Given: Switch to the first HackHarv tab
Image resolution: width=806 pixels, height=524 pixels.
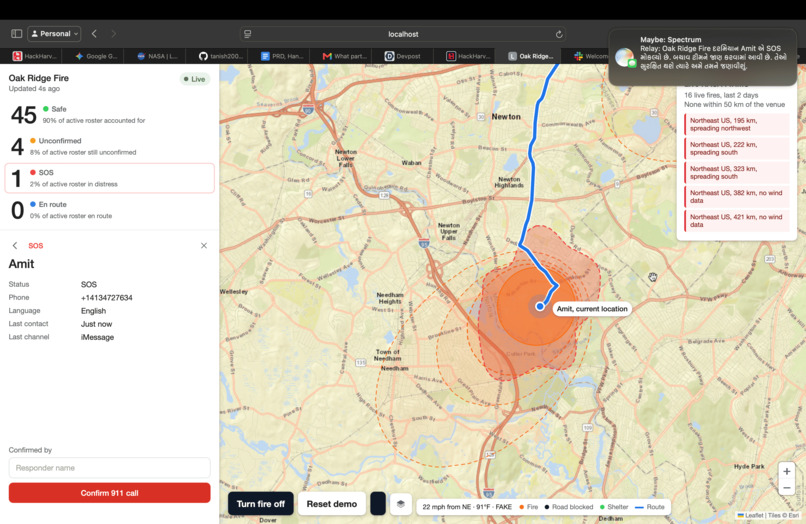Looking at the screenshot, I should pos(36,56).
